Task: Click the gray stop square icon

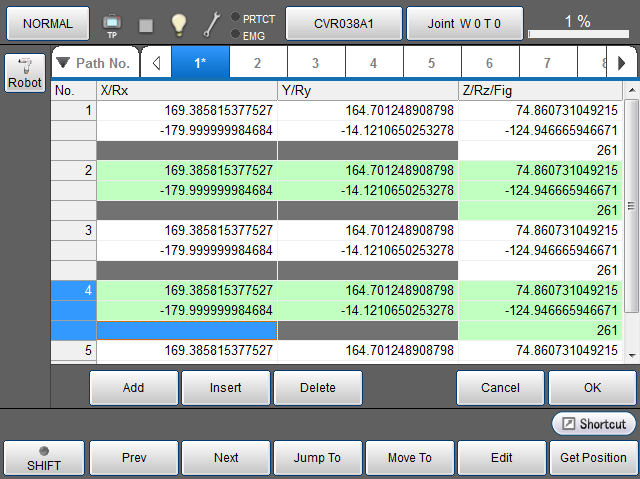Action: (145, 24)
